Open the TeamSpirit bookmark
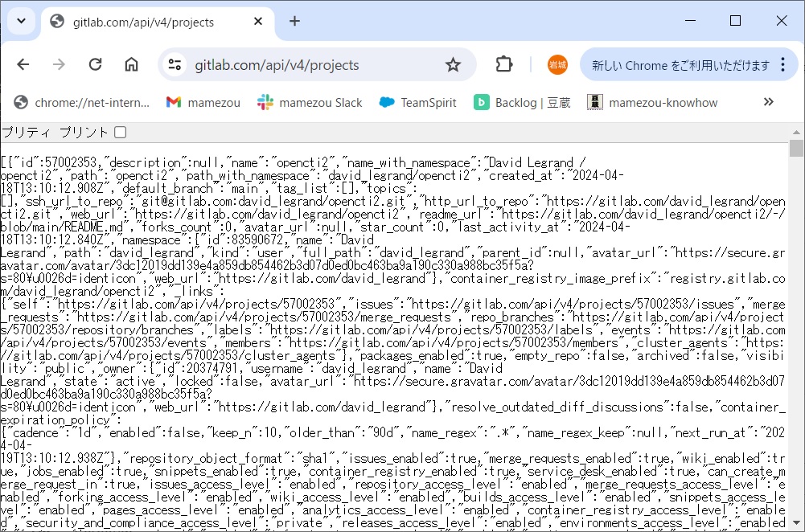This screenshot has height=532, width=805. (417, 102)
